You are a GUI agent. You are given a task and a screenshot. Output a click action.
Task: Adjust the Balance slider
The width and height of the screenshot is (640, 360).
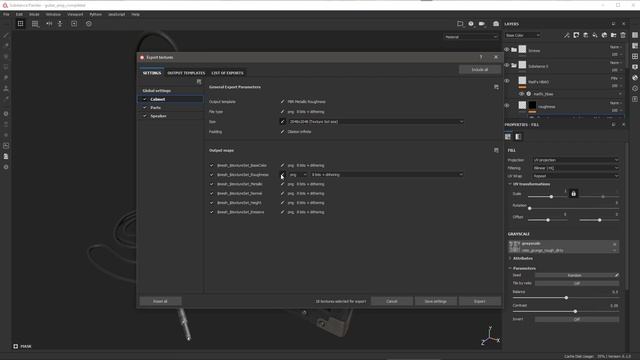tap(566, 298)
